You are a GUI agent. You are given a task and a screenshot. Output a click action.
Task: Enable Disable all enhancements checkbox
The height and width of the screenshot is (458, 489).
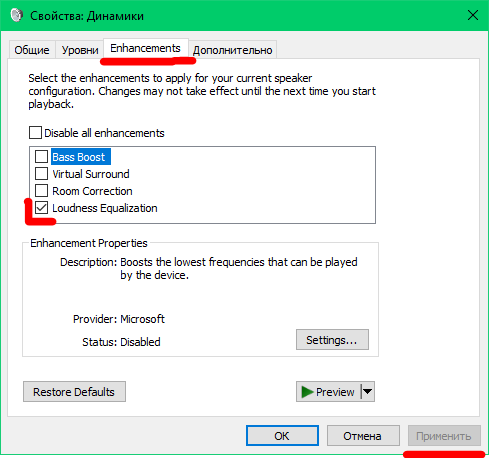pyautogui.click(x=35, y=132)
